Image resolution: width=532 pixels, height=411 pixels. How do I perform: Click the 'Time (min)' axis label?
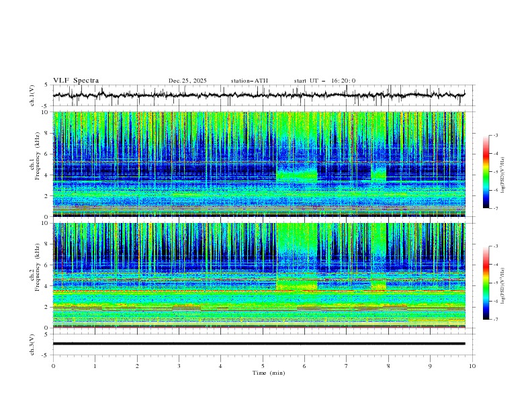(x=269, y=373)
